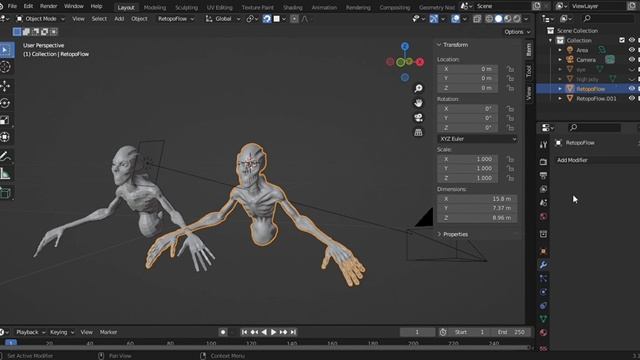Open the File menu
Viewport: 640px width, 360px height.
tap(12, 6)
